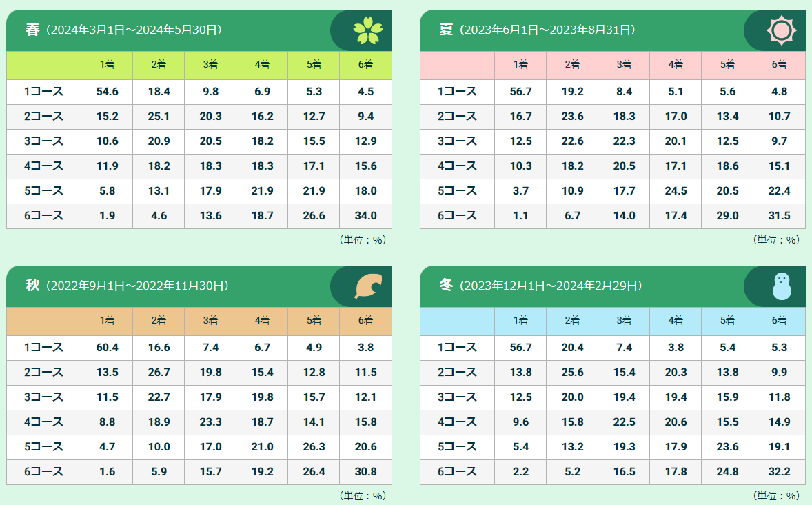Click 5コース row label in winter table

point(457,447)
